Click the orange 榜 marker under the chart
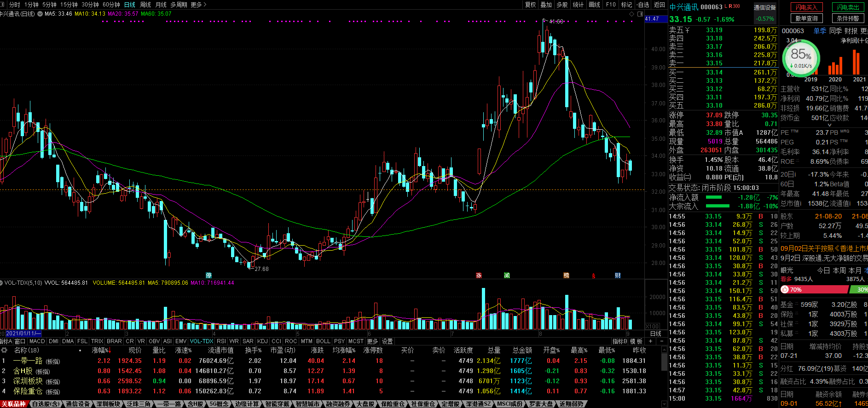 (x=566, y=276)
